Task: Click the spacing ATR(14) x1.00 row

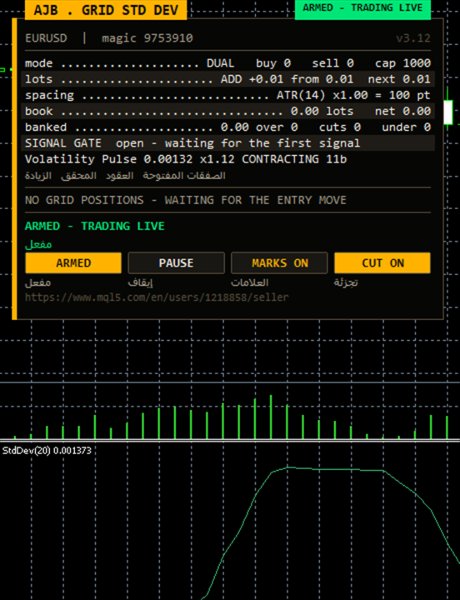Action: pos(228,95)
